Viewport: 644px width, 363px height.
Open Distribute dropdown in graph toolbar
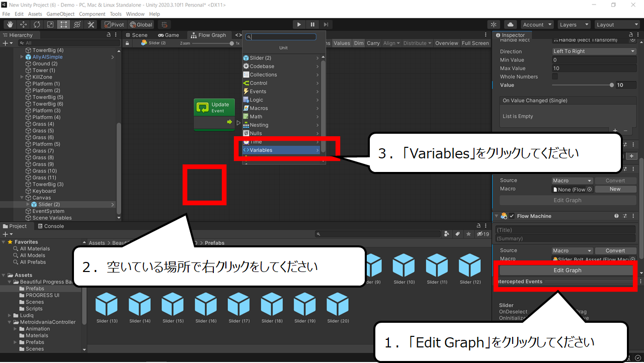(x=418, y=43)
